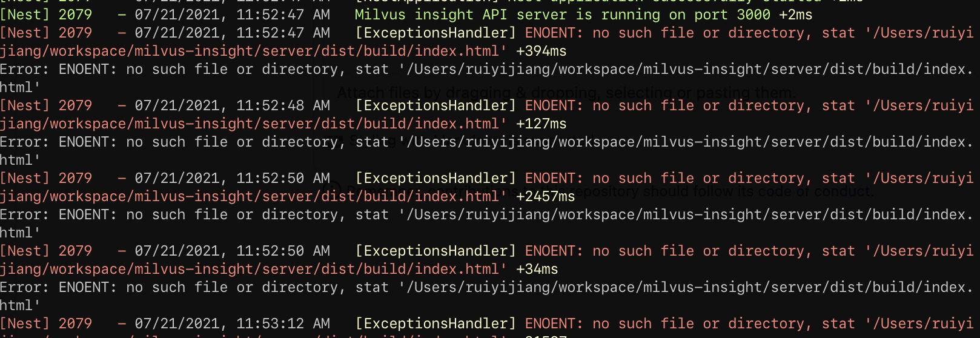Click green "[Nest] 2079" on the Milvus insight line
Screen dimensions: 980x338
coord(46,15)
